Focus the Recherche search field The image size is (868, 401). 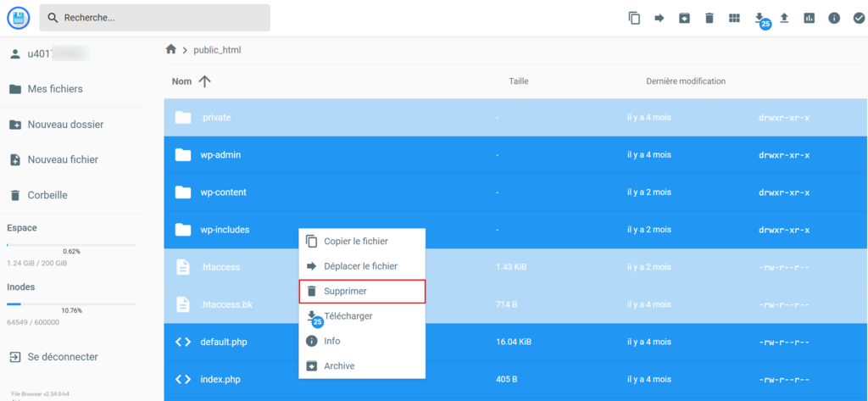pyautogui.click(x=154, y=18)
